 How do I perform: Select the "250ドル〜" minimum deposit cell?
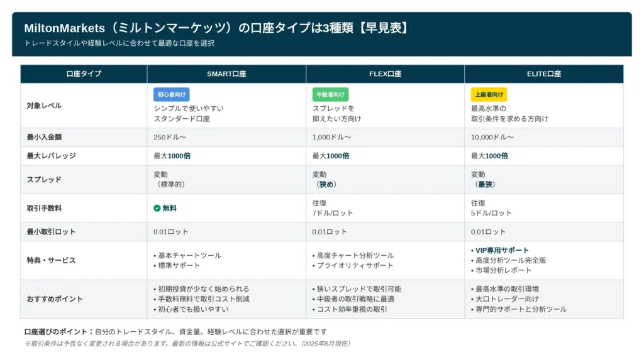(226, 137)
